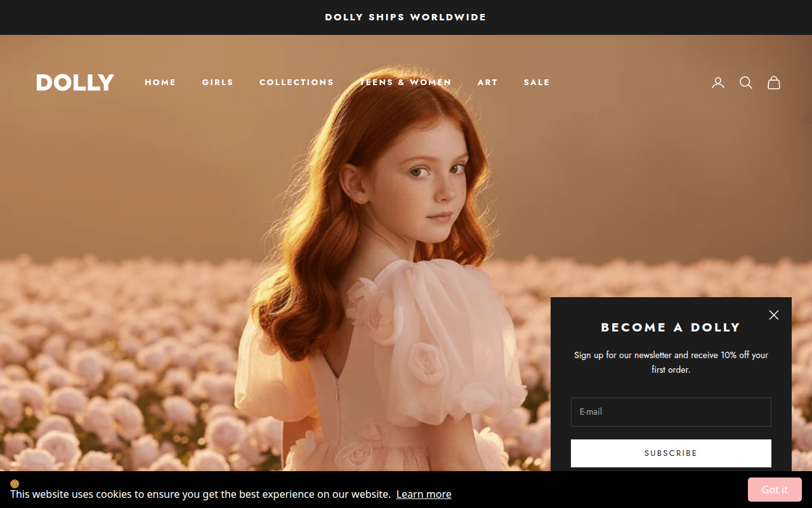812x508 pixels.
Task: Open the account login icon
Action: tap(718, 83)
